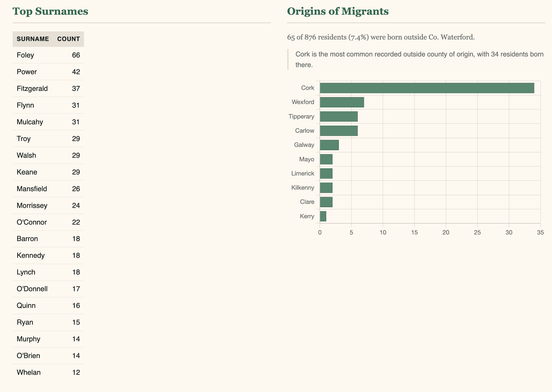Click the Cork origin summary quote

(419, 60)
